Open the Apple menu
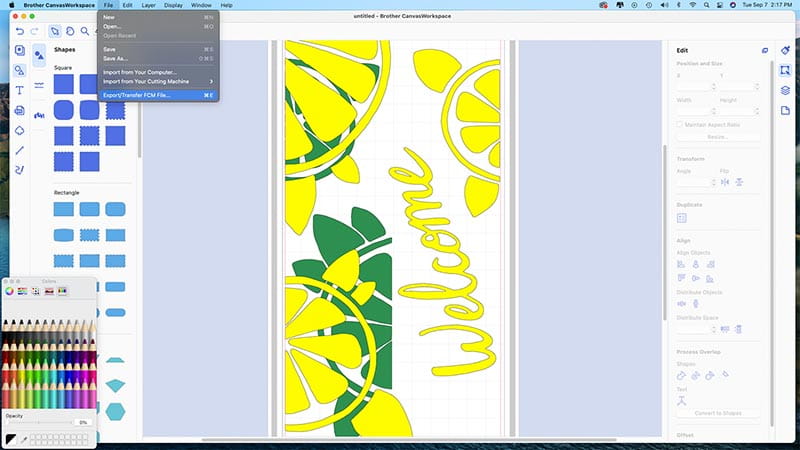 (x=12, y=5)
